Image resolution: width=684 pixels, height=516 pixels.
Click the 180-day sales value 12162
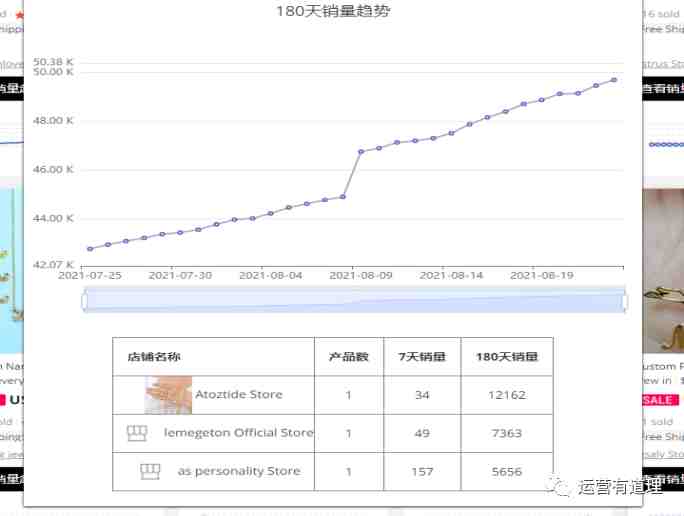tap(507, 395)
